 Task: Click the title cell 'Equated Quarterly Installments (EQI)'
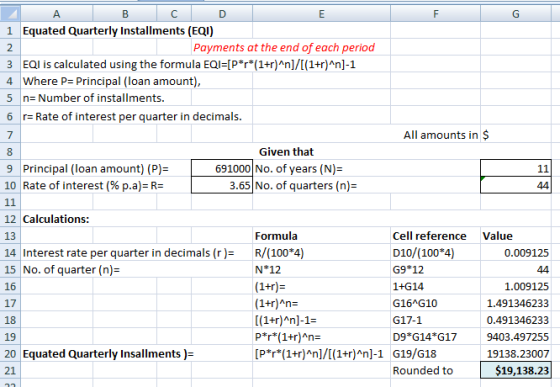click(118, 31)
